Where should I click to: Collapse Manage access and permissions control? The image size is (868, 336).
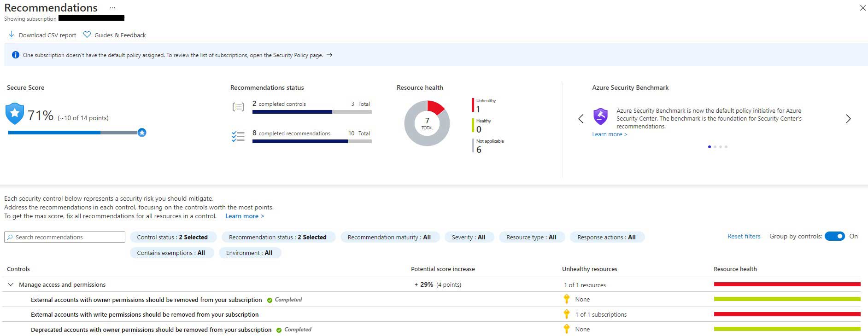pos(10,284)
